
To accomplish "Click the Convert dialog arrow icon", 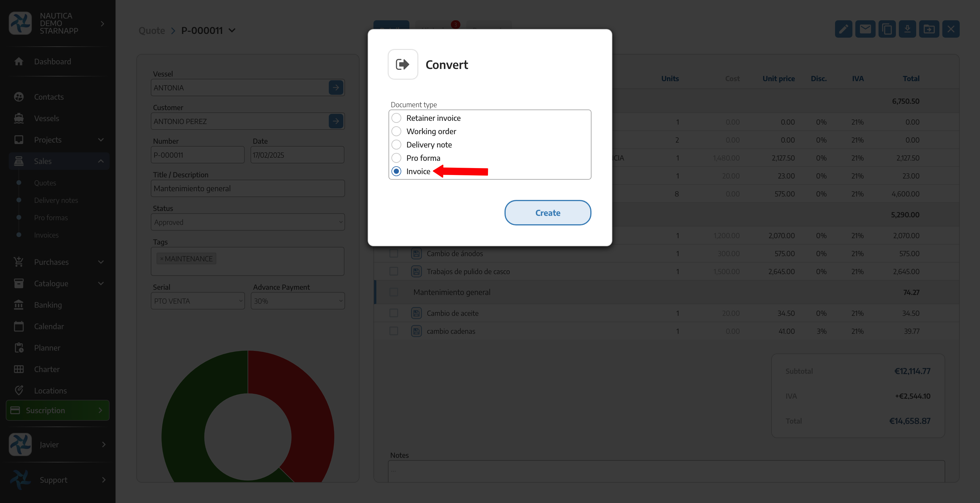I will [402, 64].
